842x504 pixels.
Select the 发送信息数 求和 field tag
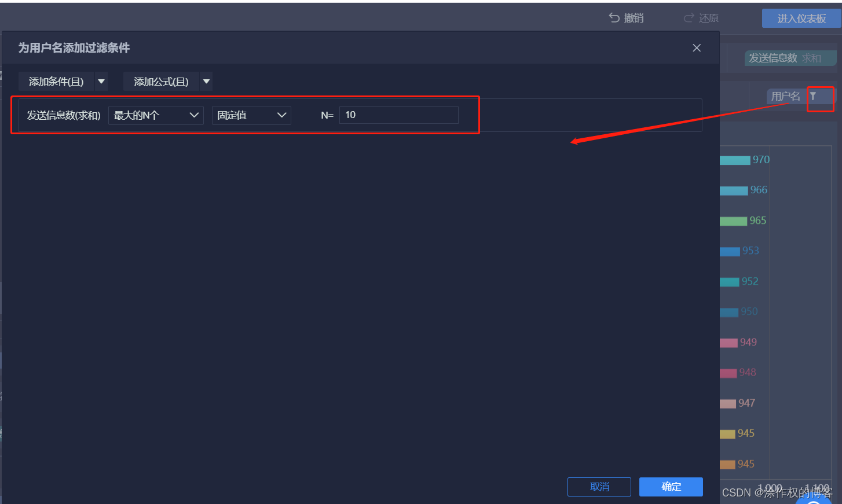pyautogui.click(x=790, y=58)
